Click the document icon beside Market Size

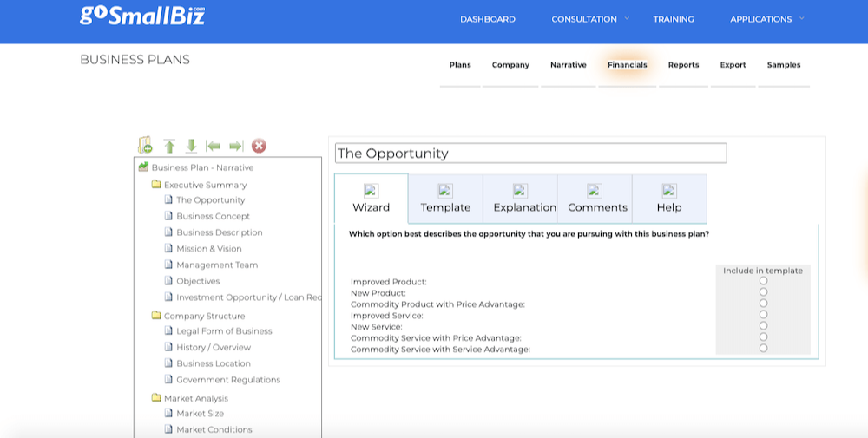click(x=169, y=413)
